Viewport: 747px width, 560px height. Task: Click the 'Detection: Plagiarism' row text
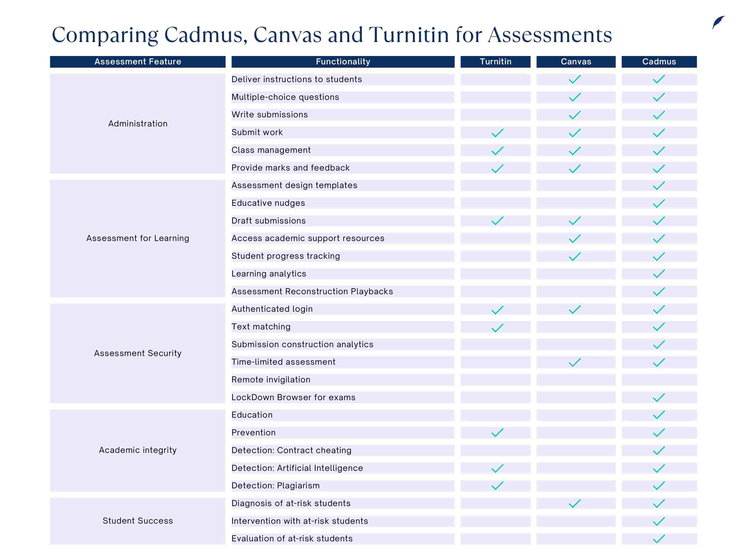coord(275,486)
